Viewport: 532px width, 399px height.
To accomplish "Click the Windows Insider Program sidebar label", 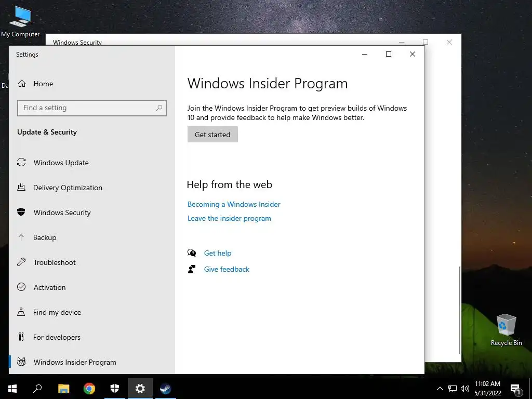I will tap(75, 362).
